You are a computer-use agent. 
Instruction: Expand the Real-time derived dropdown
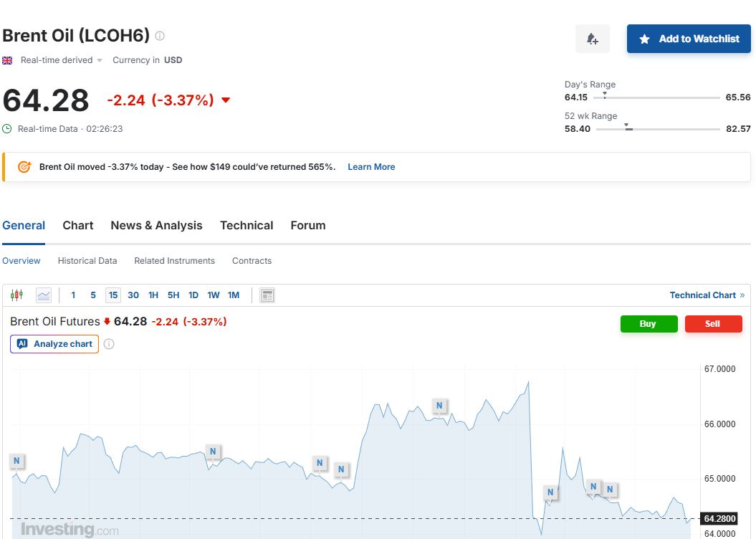point(62,60)
